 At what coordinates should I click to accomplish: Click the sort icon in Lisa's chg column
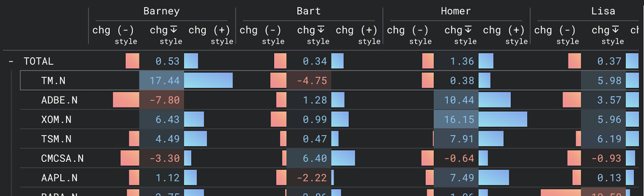click(615, 30)
